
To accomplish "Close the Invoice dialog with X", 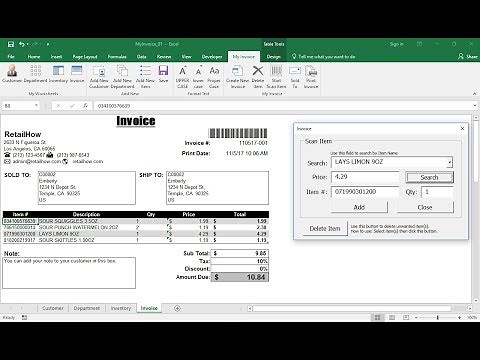I will pyautogui.click(x=462, y=128).
